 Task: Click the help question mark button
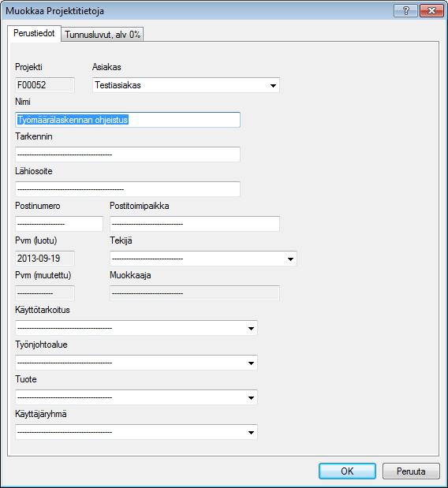[x=405, y=11]
